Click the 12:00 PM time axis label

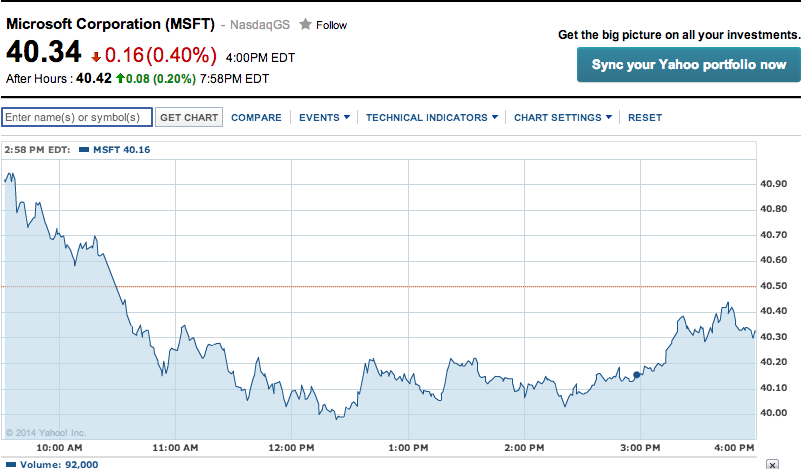(291, 447)
